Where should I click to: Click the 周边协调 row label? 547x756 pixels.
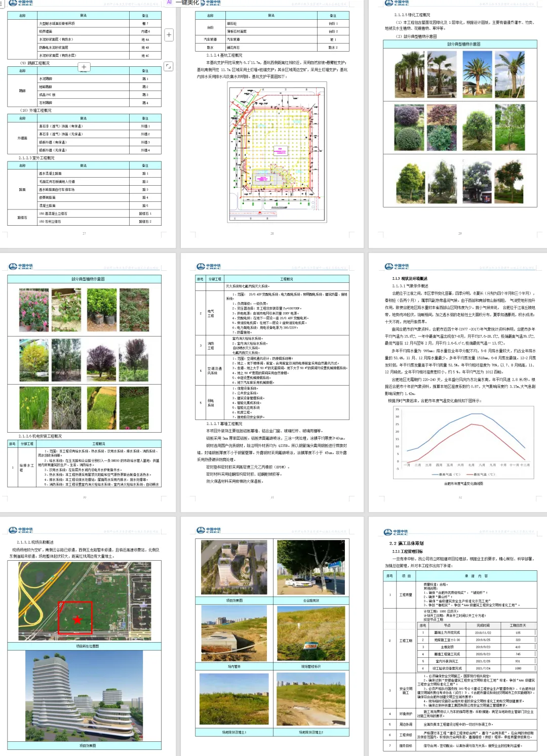click(406, 724)
